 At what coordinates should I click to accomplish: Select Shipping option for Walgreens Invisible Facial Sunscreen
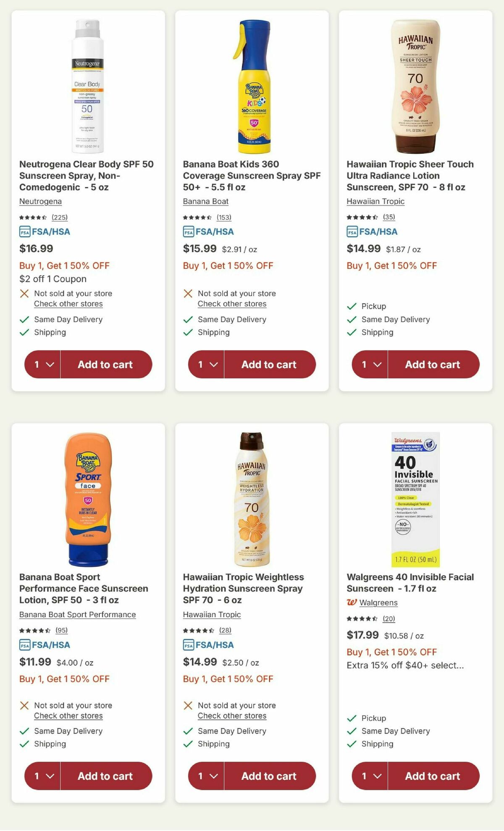pyautogui.click(x=377, y=744)
